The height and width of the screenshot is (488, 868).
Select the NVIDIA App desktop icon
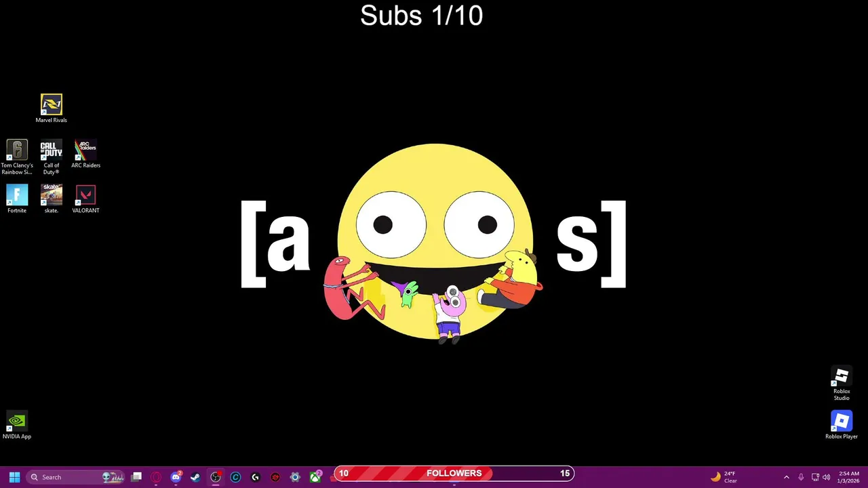tap(17, 426)
